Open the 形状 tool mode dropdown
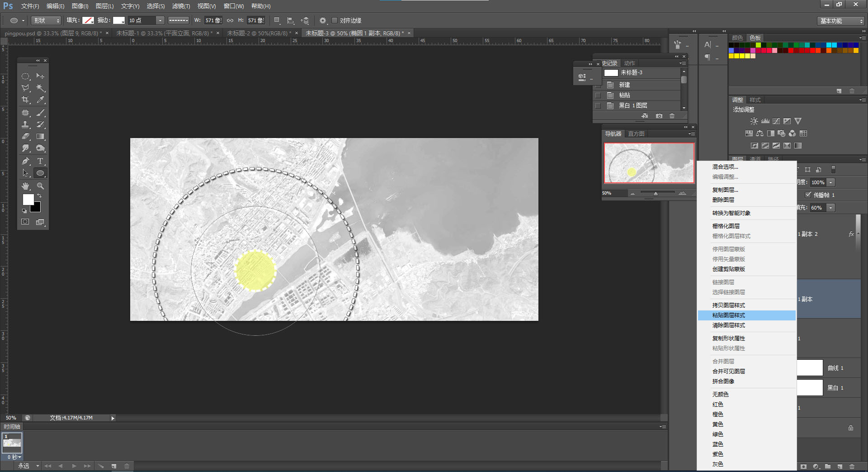Image resolution: width=868 pixels, height=472 pixels. pyautogui.click(x=46, y=20)
